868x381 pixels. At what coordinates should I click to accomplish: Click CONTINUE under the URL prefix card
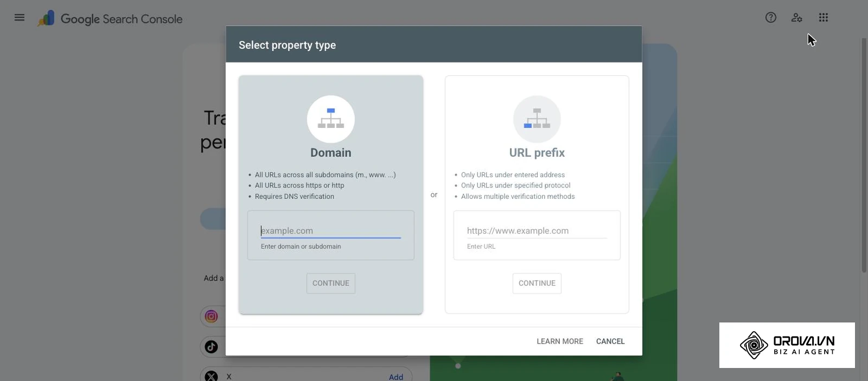pos(537,283)
